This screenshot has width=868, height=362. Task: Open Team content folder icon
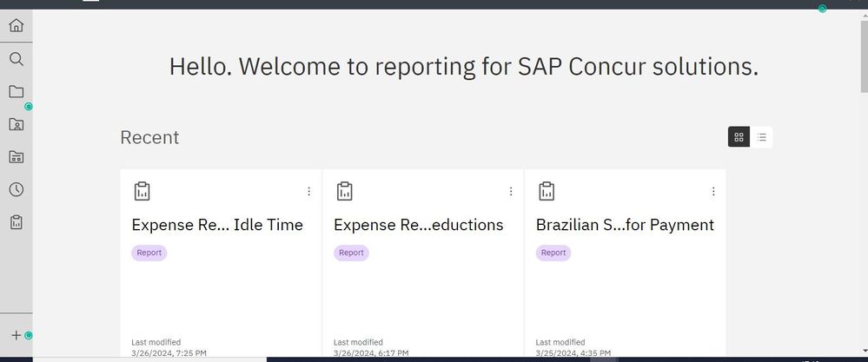pyautogui.click(x=16, y=157)
